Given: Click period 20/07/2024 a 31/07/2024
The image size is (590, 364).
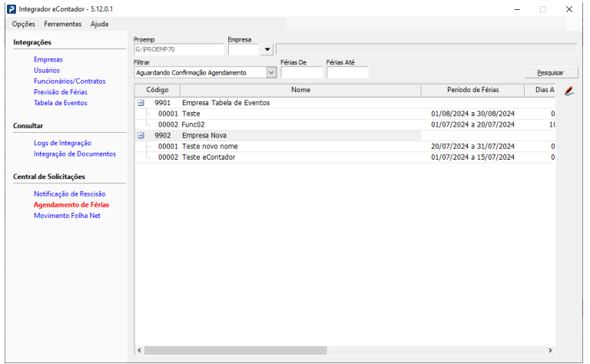Looking at the screenshot, I should coord(472,146).
